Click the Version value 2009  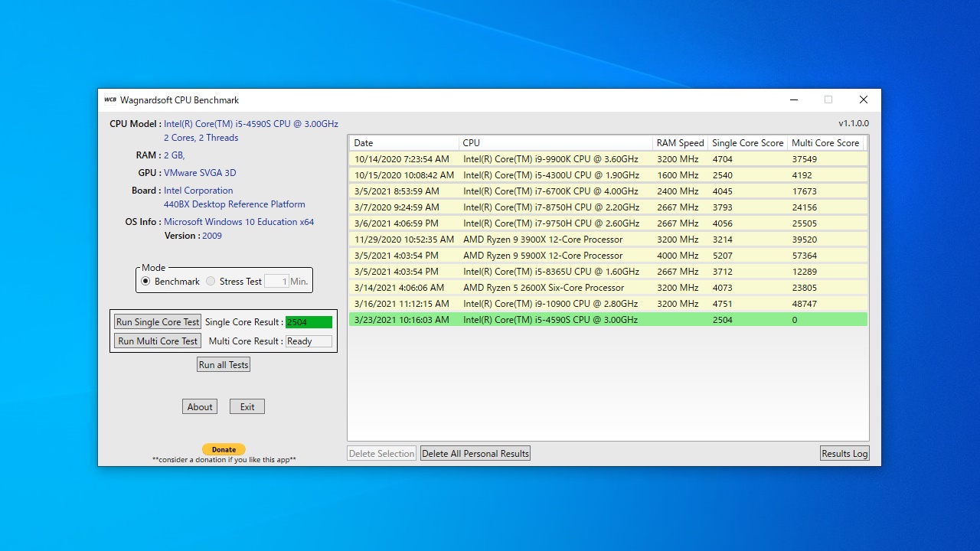click(212, 236)
